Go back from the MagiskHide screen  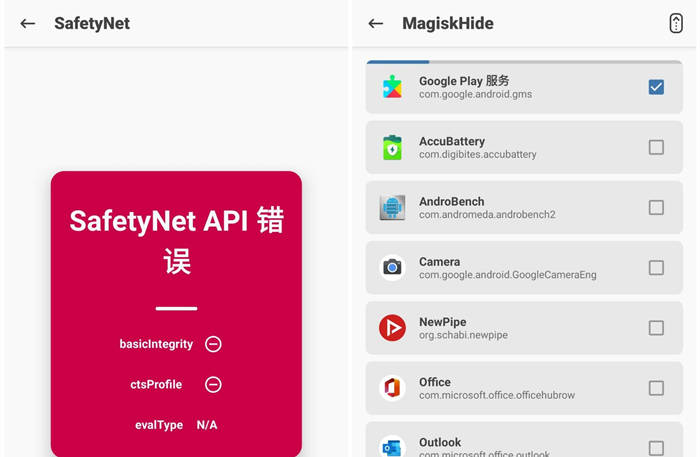pos(376,23)
